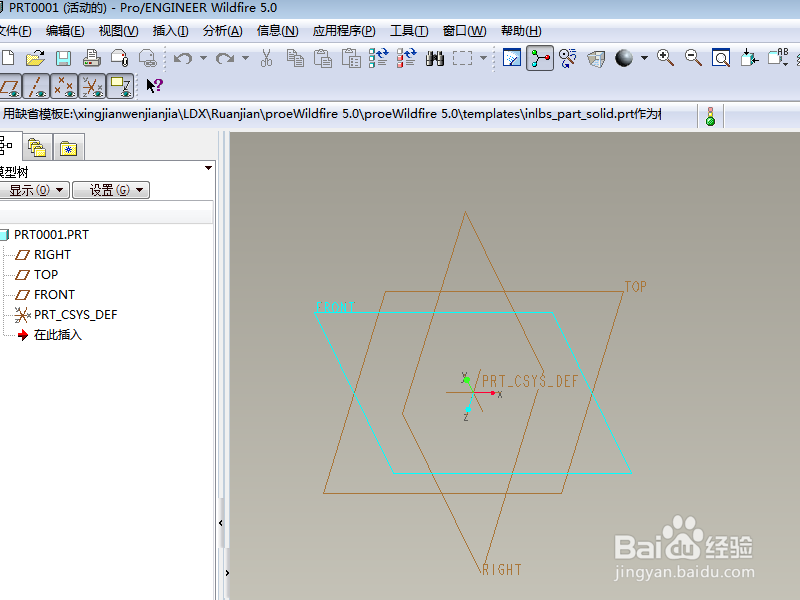Toggle datum points display
The height and width of the screenshot is (600, 800).
tap(64, 86)
